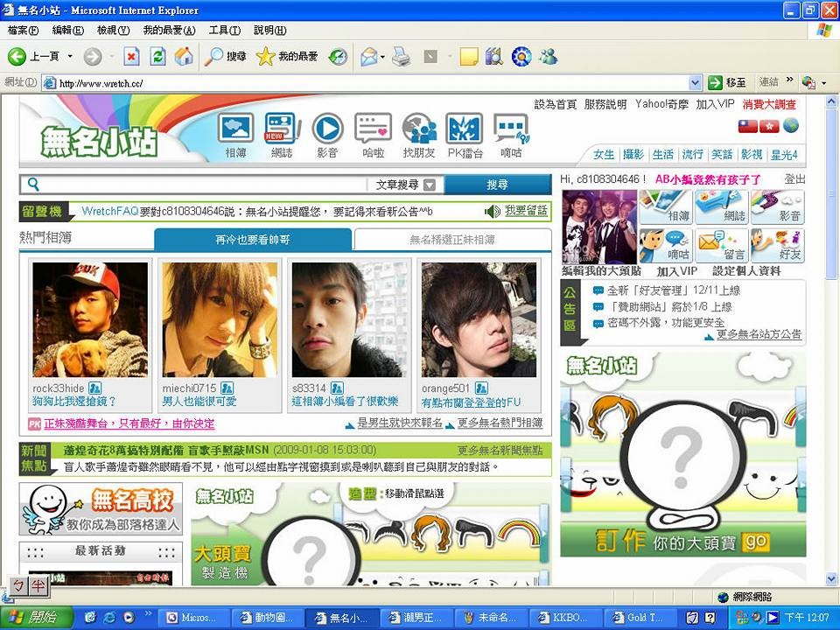Expand the 文章搜尋 search type dropdown

click(429, 185)
